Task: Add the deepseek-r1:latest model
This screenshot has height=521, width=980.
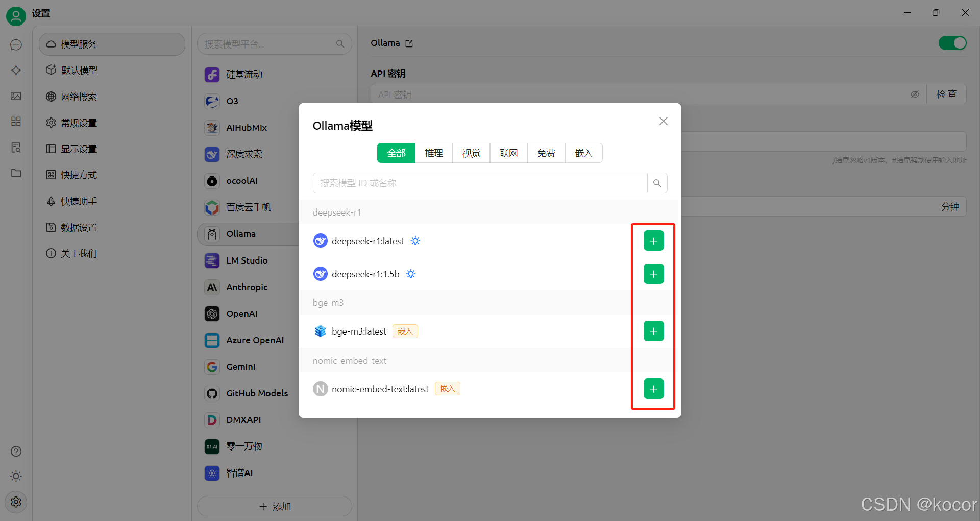Action: pyautogui.click(x=653, y=241)
